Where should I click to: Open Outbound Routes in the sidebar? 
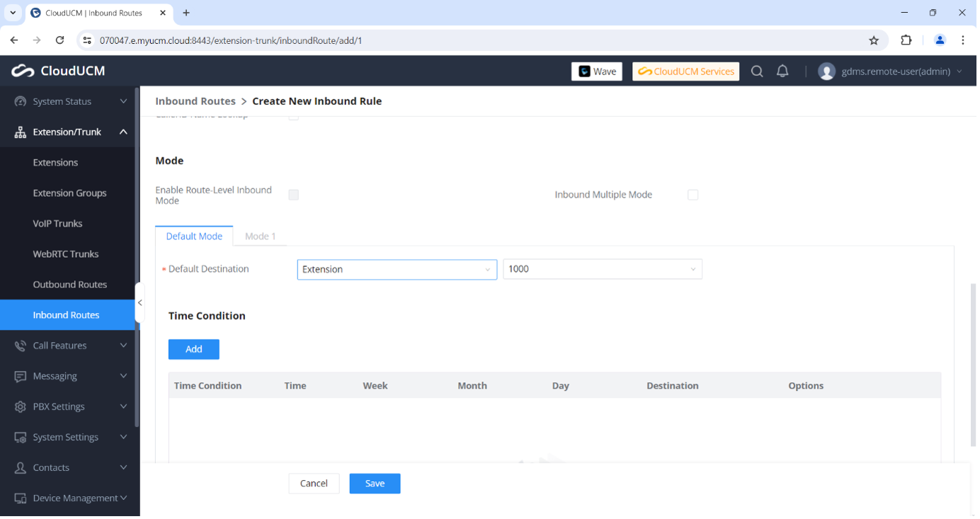pos(69,285)
